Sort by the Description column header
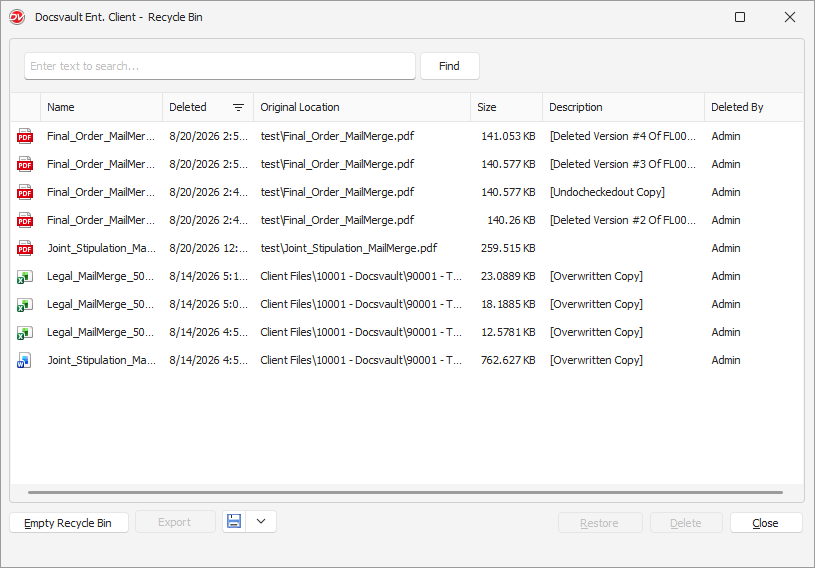Image resolution: width=815 pixels, height=568 pixels. (623, 107)
